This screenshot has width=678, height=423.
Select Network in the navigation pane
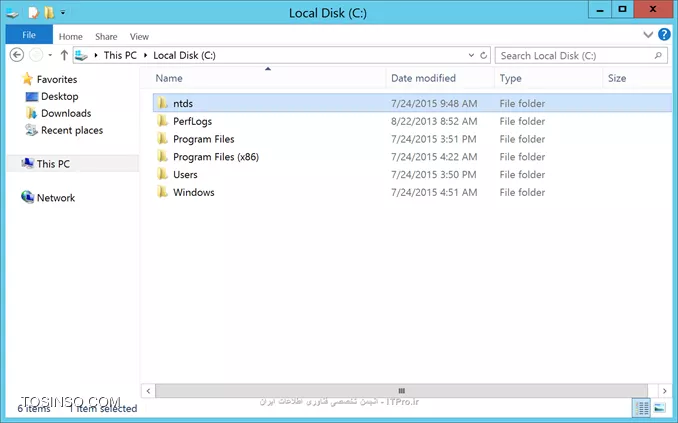coord(56,198)
